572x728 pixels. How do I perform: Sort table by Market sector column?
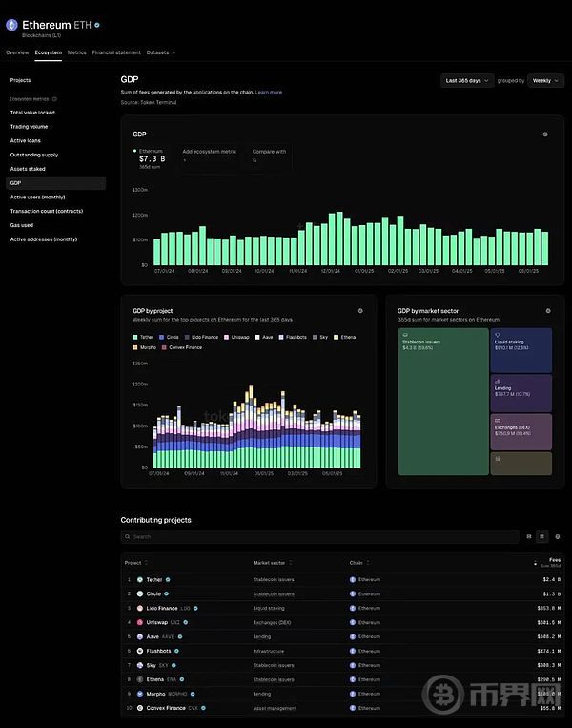(x=273, y=563)
